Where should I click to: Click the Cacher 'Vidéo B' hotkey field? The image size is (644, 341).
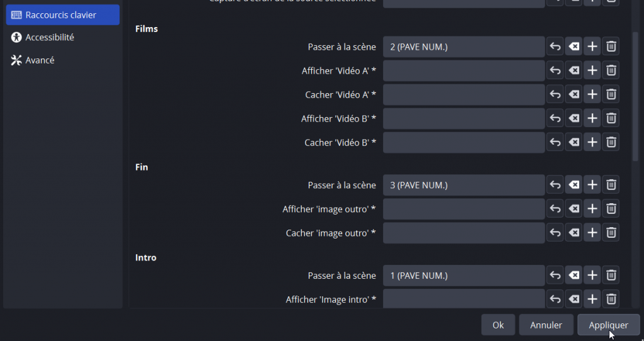[x=464, y=142]
